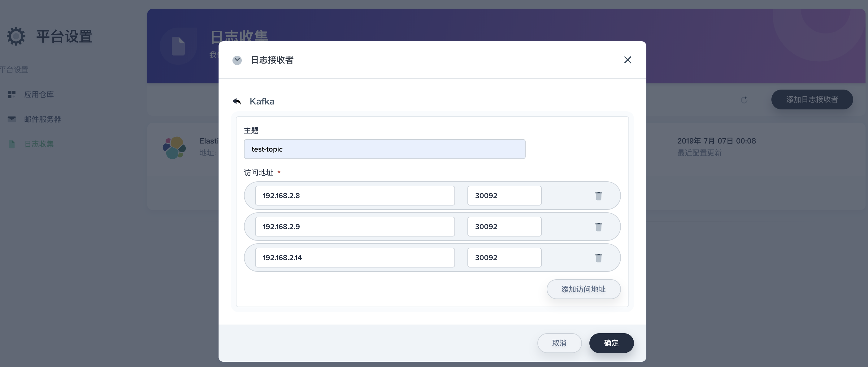Click the 平台设置 gear icon
The width and height of the screenshot is (868, 367).
[x=16, y=37]
